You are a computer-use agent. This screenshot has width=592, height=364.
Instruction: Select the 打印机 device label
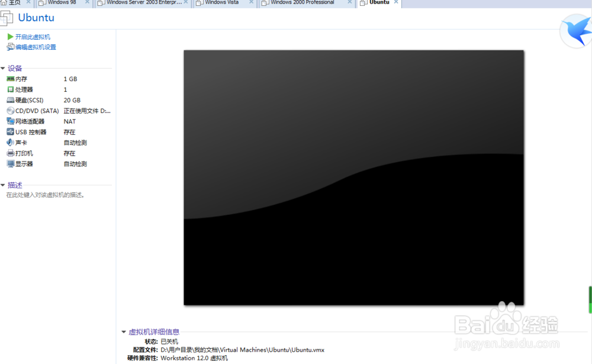click(x=24, y=153)
